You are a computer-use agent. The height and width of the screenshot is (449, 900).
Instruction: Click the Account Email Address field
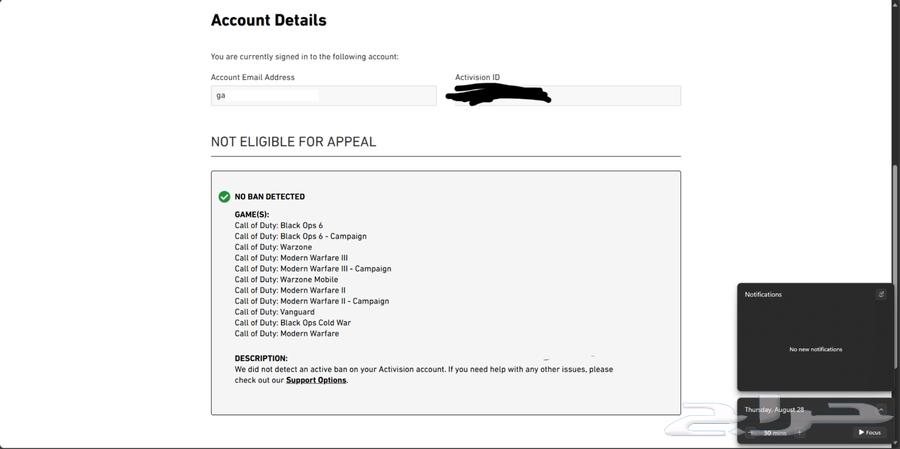coord(323,96)
